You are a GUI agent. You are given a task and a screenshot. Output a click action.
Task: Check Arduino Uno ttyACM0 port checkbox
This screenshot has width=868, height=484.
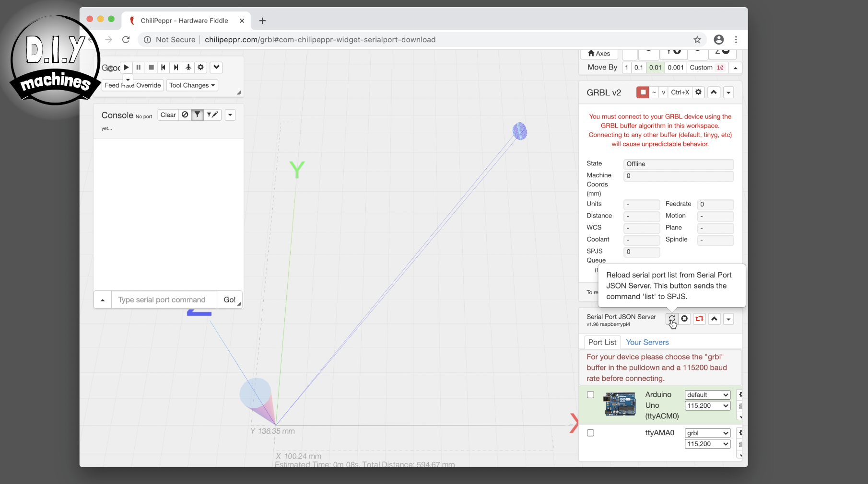coord(590,395)
